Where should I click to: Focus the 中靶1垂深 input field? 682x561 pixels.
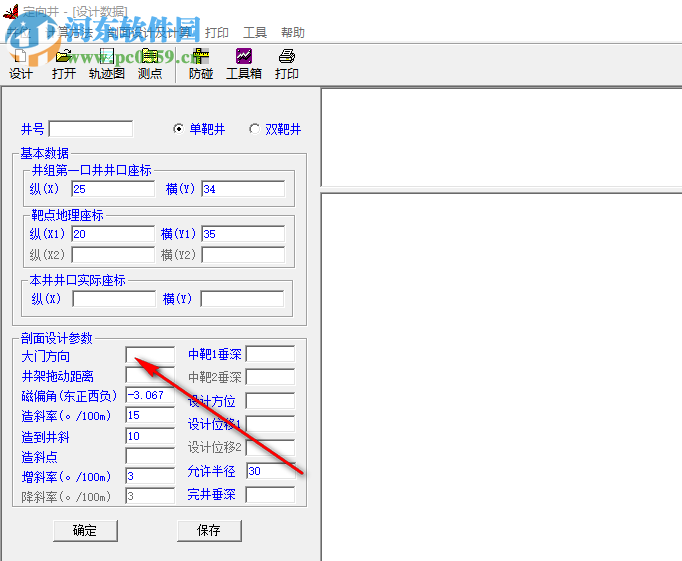point(270,354)
